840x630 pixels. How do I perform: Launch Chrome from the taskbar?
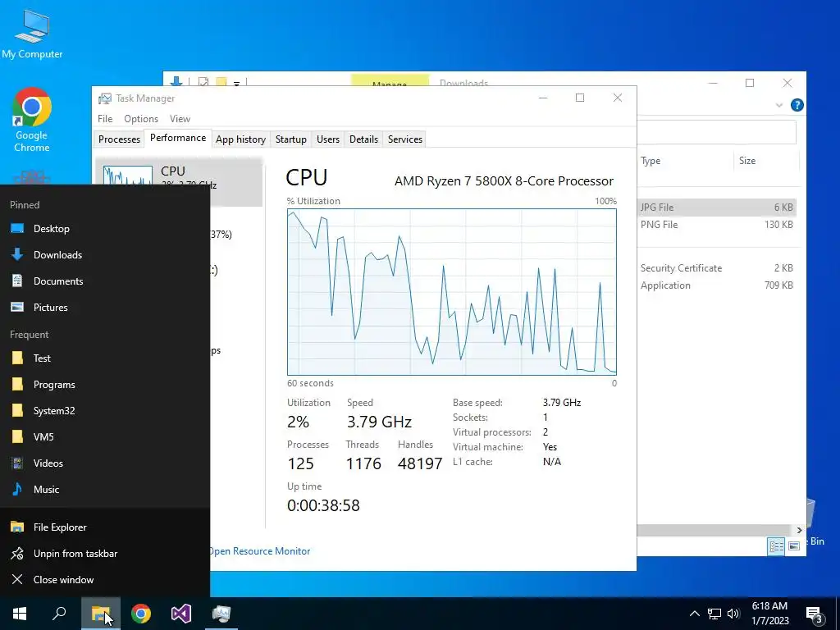pyautogui.click(x=141, y=614)
